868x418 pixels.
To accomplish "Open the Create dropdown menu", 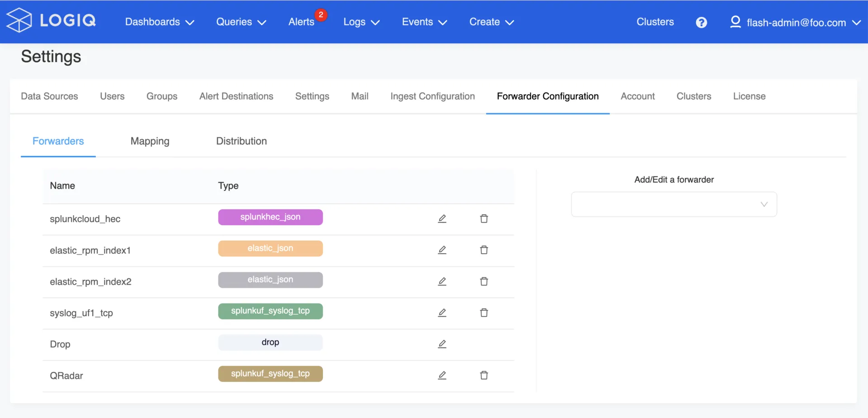I will click(491, 22).
